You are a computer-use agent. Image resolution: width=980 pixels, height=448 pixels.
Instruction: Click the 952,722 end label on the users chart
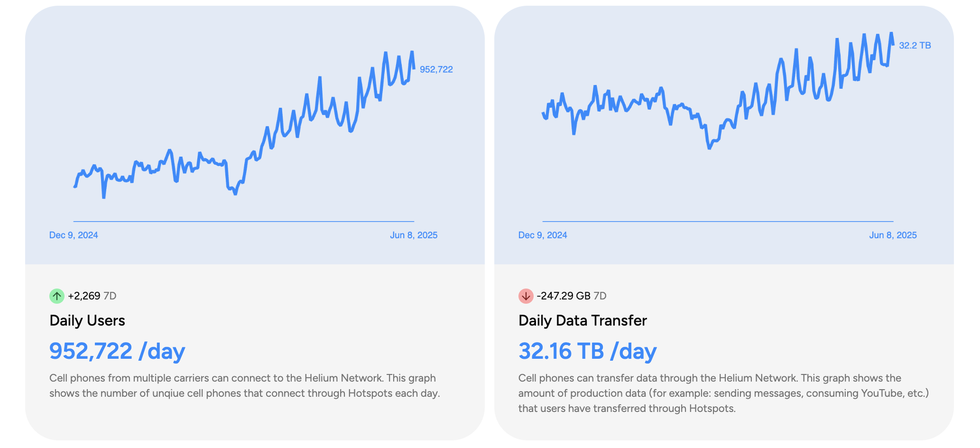click(x=436, y=70)
